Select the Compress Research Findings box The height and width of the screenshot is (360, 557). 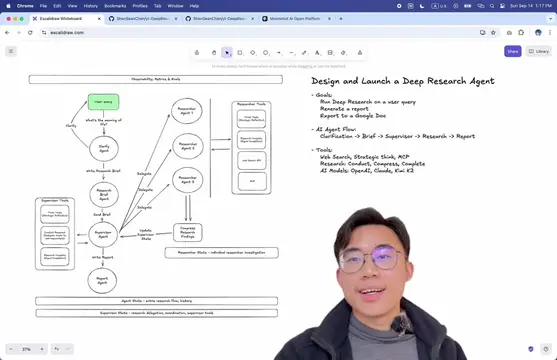point(188,232)
